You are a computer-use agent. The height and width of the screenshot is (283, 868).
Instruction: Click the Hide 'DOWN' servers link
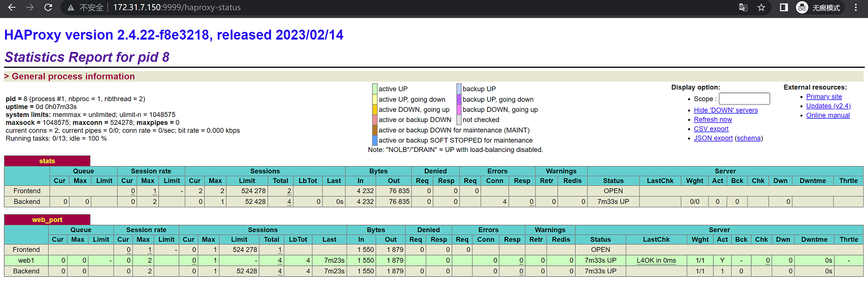click(x=726, y=110)
